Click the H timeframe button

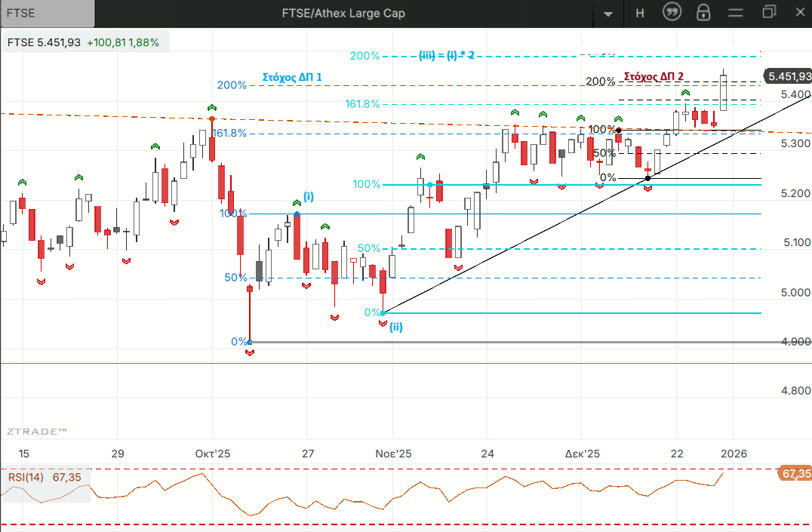point(640,12)
